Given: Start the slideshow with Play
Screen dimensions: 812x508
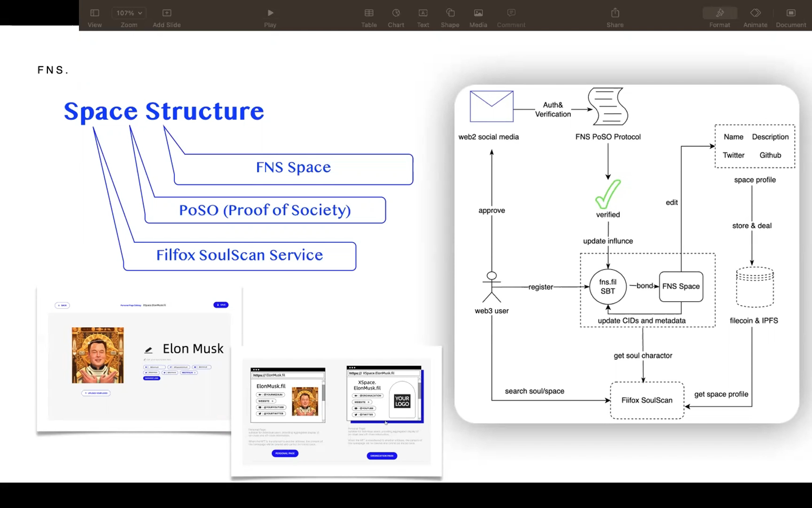Looking at the screenshot, I should [x=270, y=17].
